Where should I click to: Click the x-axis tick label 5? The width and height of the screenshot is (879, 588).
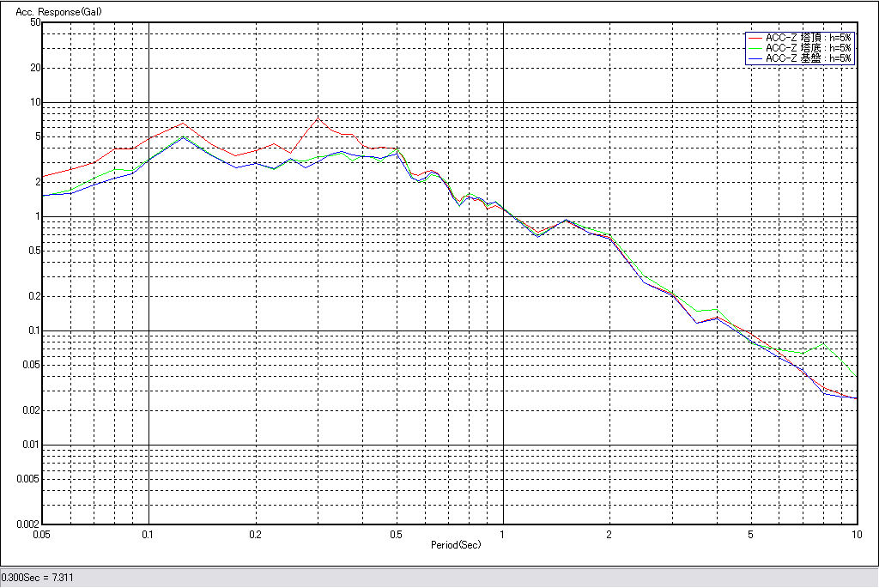(x=750, y=535)
